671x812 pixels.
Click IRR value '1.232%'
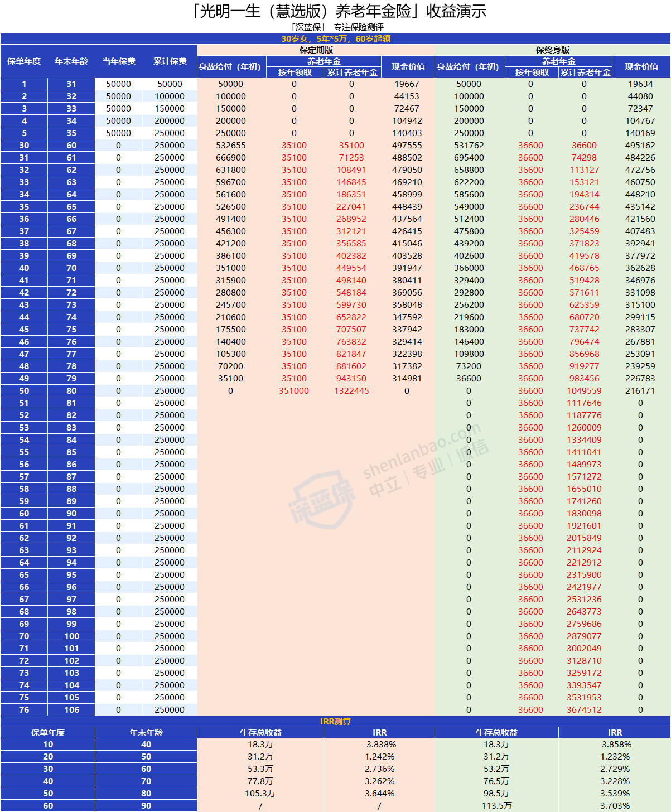(x=615, y=757)
